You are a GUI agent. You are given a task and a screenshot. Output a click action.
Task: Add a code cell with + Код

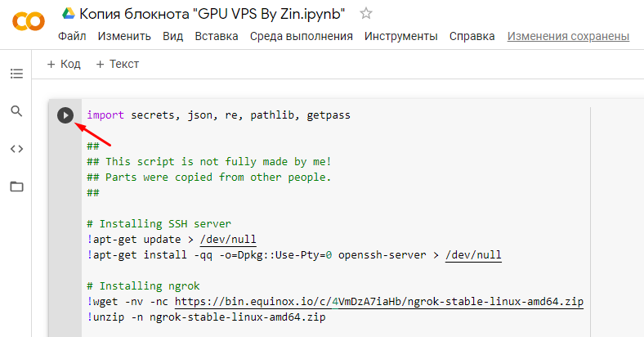64,64
